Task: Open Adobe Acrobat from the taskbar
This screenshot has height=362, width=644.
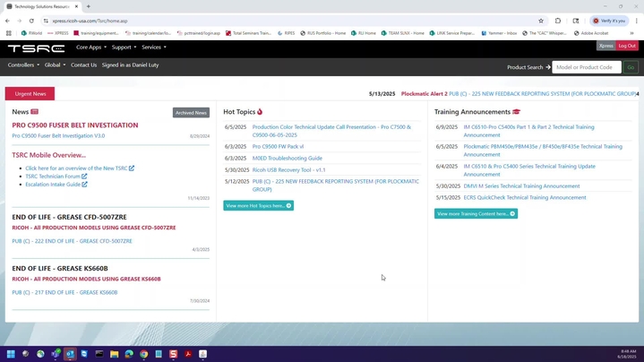Action: click(x=188, y=354)
